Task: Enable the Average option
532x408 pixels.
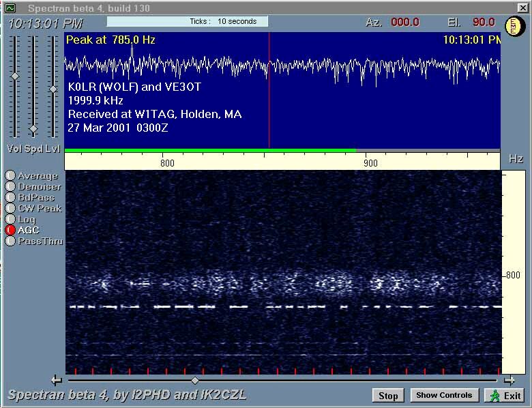Action: pyautogui.click(x=10, y=176)
